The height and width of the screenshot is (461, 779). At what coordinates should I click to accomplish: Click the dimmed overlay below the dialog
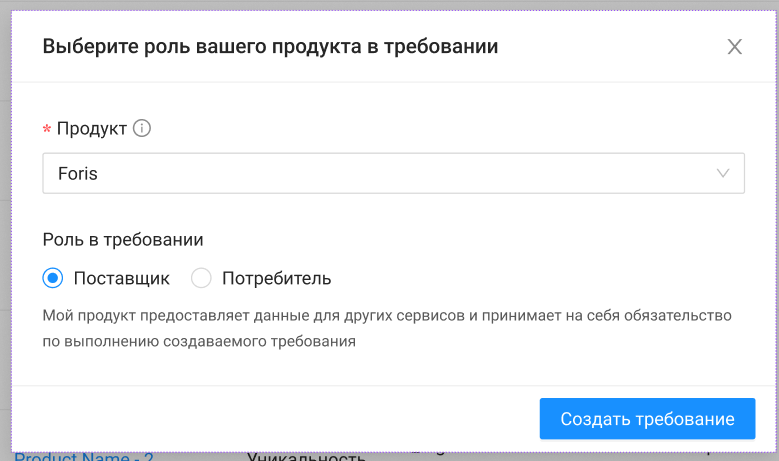click(x=500, y=455)
